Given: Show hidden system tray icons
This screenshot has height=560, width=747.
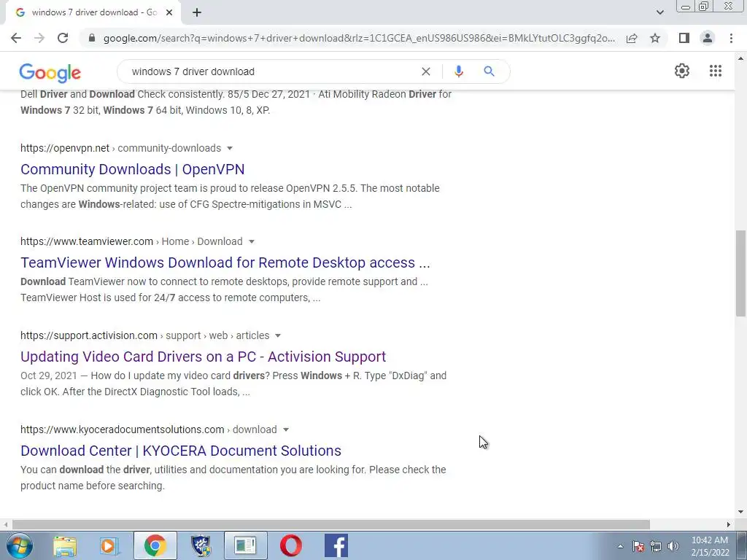Looking at the screenshot, I should [620, 546].
